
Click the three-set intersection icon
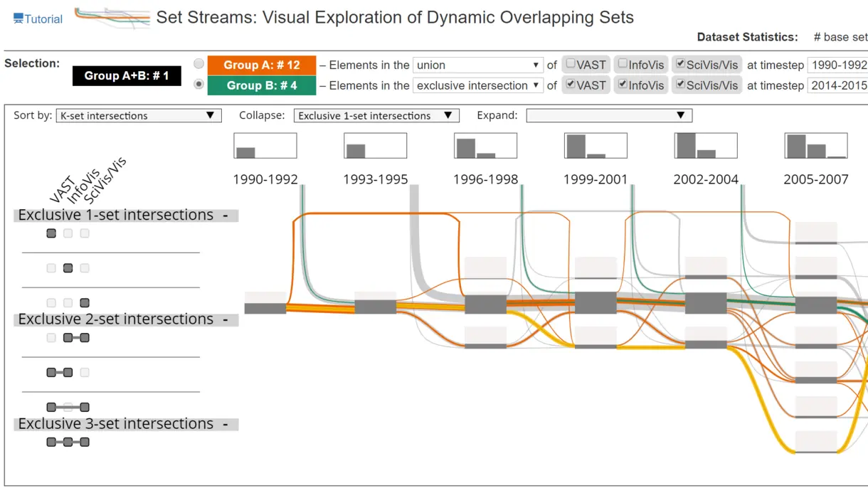tap(68, 442)
